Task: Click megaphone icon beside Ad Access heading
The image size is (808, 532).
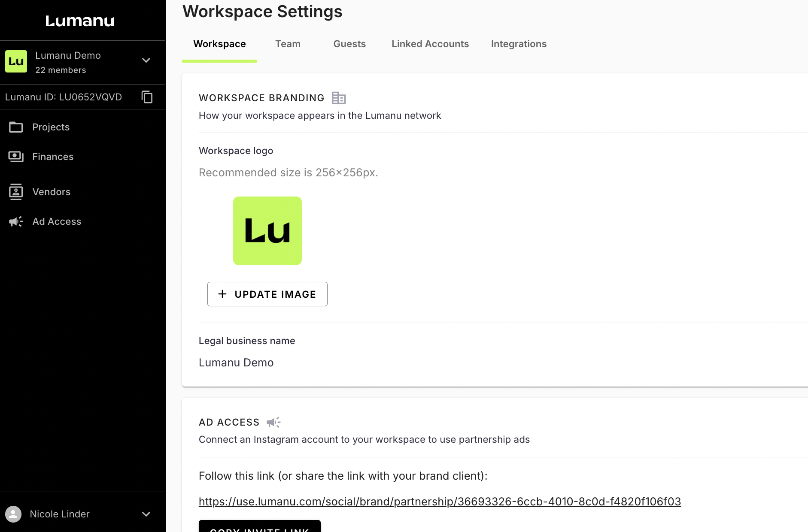Action: [x=273, y=422]
